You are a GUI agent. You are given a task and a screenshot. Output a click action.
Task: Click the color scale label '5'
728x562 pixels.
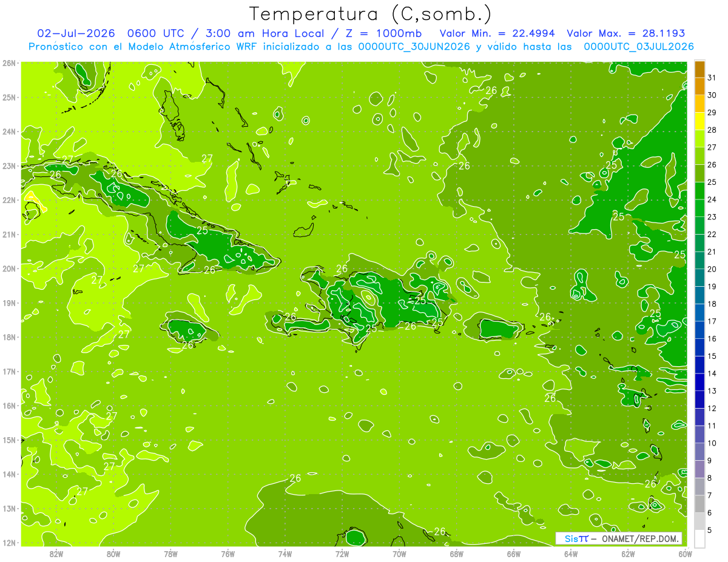tap(710, 530)
